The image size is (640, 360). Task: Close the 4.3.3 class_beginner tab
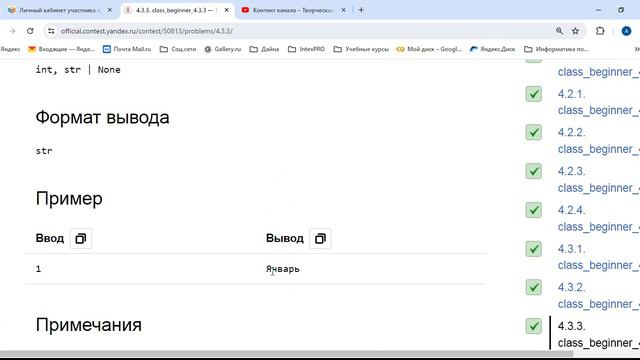(x=227, y=10)
